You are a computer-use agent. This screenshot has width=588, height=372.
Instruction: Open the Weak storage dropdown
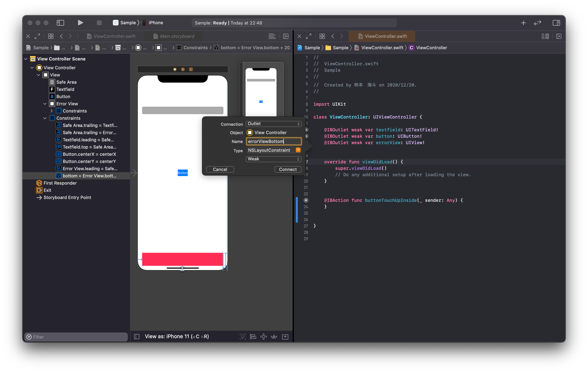pyautogui.click(x=274, y=159)
